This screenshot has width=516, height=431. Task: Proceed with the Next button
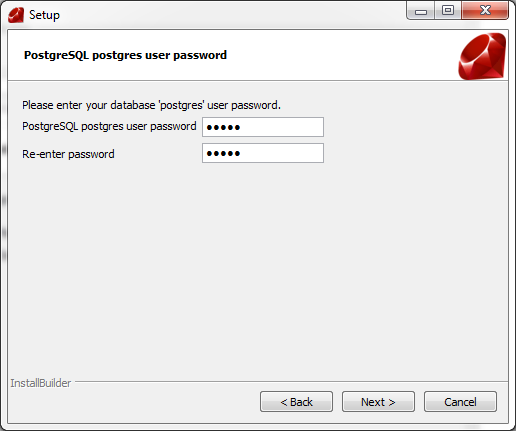click(x=378, y=402)
